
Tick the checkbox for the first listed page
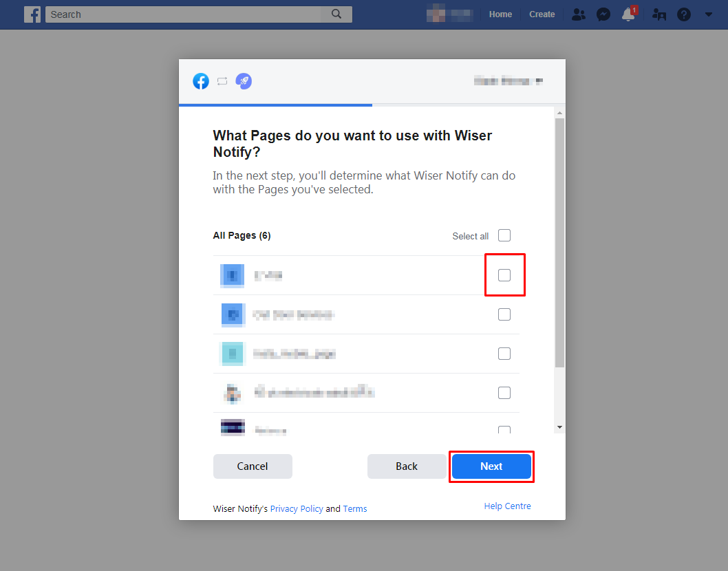point(504,275)
